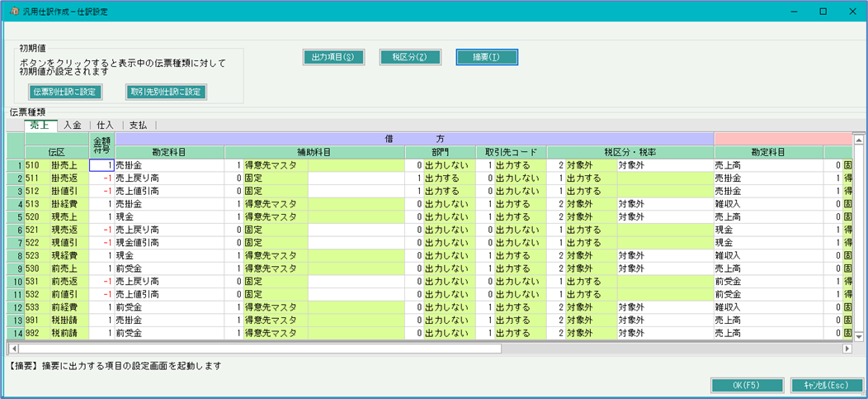Click the 出力項目(S) button
This screenshot has width=868, height=399.
[x=333, y=57]
